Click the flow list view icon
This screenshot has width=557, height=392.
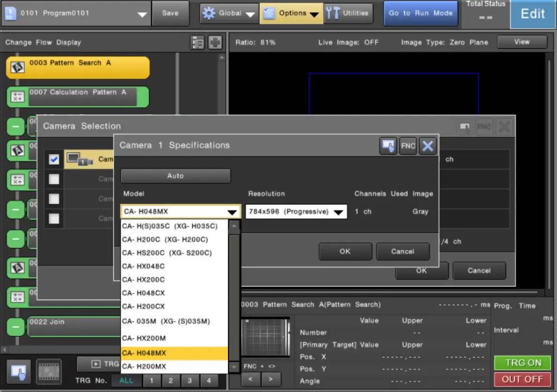197,42
